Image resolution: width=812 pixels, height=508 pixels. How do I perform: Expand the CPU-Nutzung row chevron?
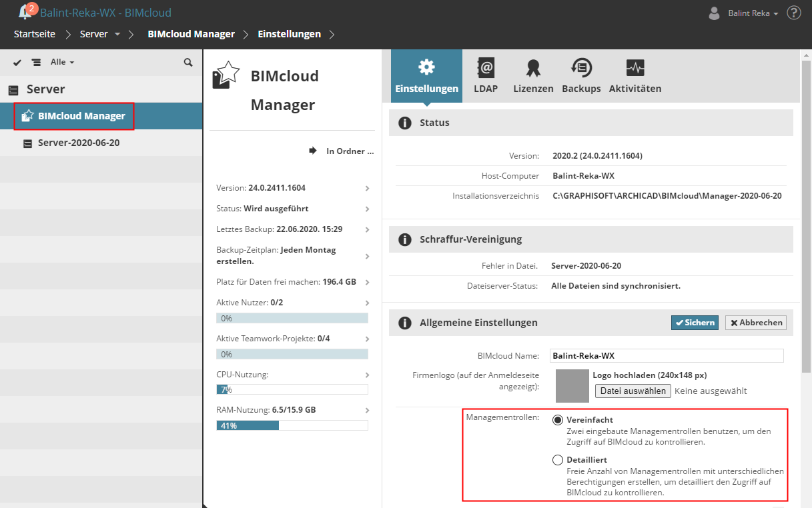[368, 375]
